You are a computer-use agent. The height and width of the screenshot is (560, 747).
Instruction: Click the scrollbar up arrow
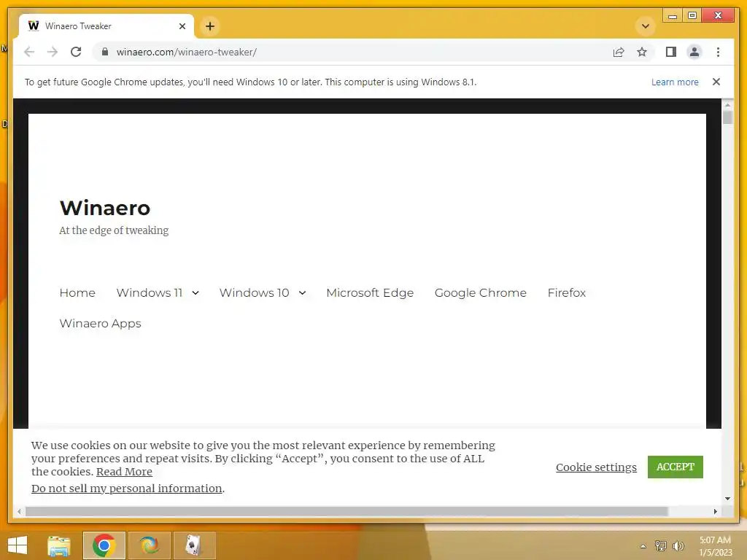(x=727, y=104)
